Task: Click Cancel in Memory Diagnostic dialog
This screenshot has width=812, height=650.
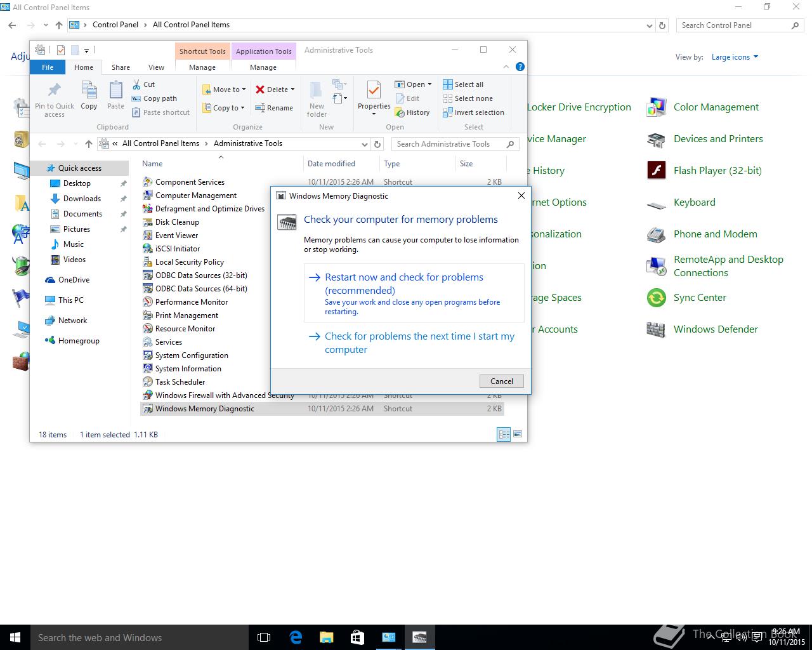Action: (501, 381)
